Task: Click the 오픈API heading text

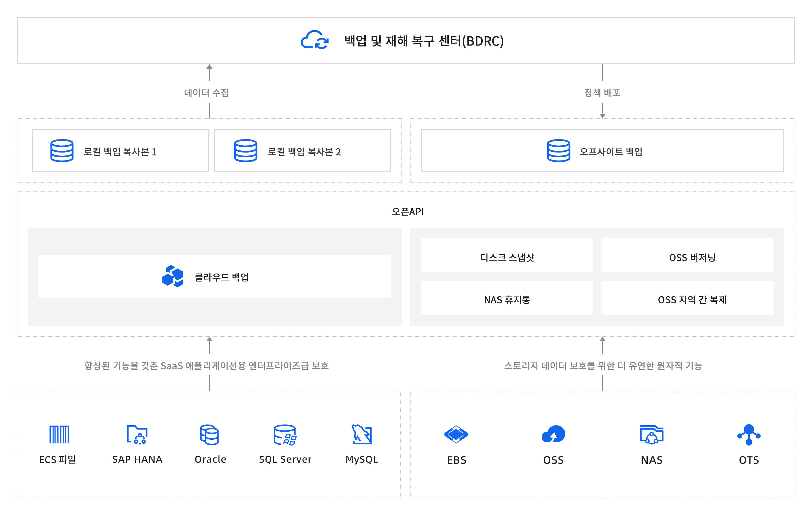Action: point(408,212)
